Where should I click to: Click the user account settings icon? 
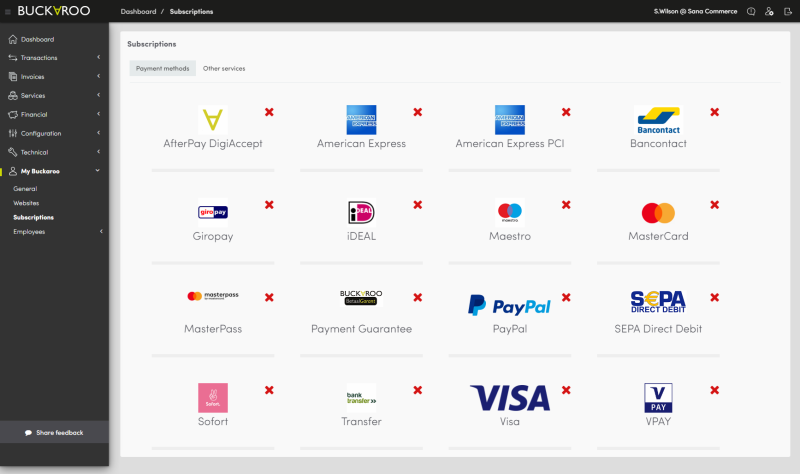click(769, 11)
